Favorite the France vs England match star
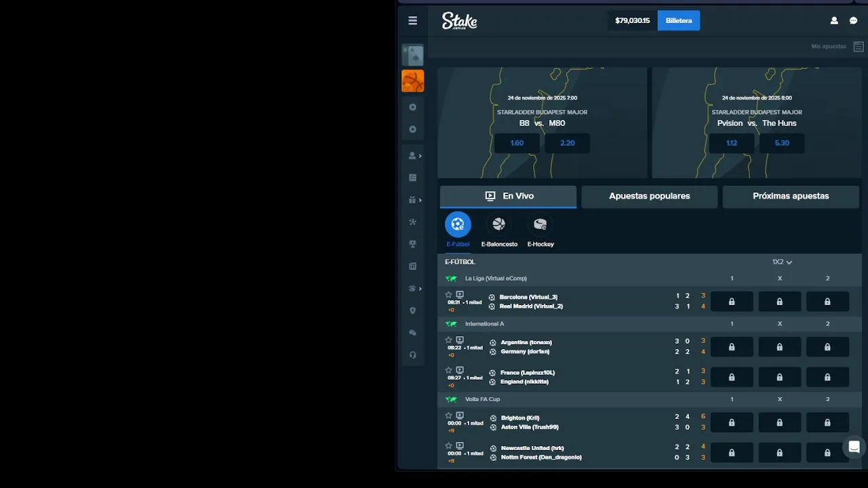This screenshot has width=868, height=488. pos(448,370)
